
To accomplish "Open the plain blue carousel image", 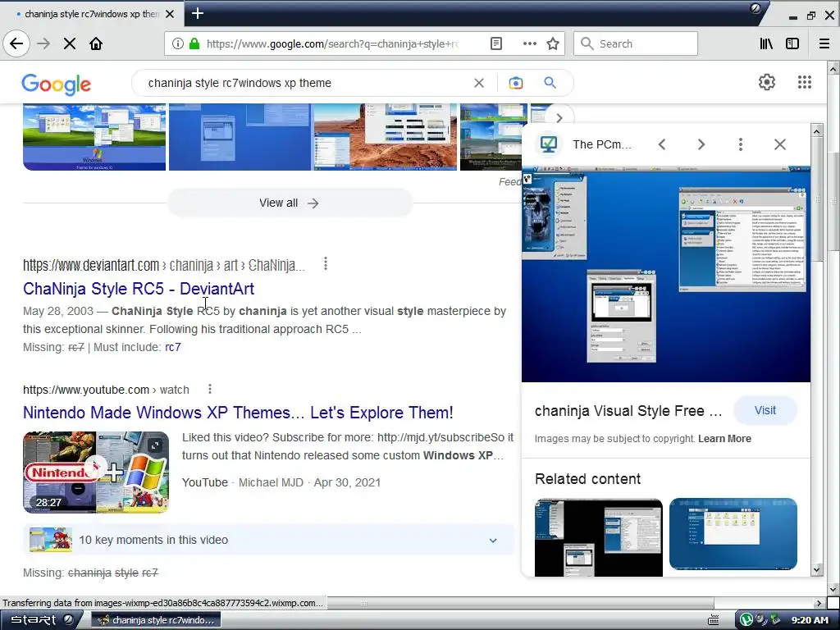I will pyautogui.click(x=240, y=137).
